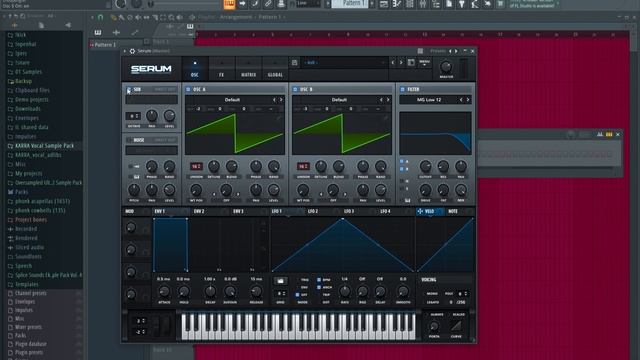
Task: Select the playlist add-track plus icon
Action: 116,32
